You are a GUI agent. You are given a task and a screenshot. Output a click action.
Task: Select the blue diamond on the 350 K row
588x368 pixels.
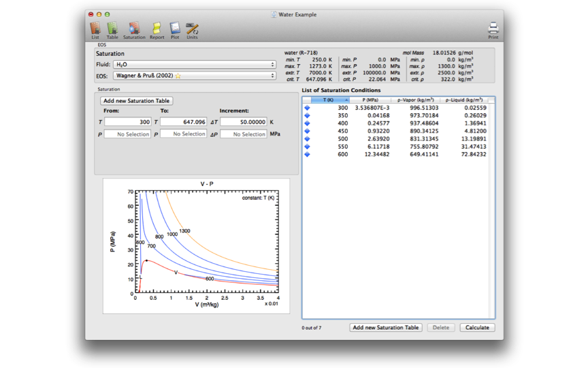pos(307,115)
